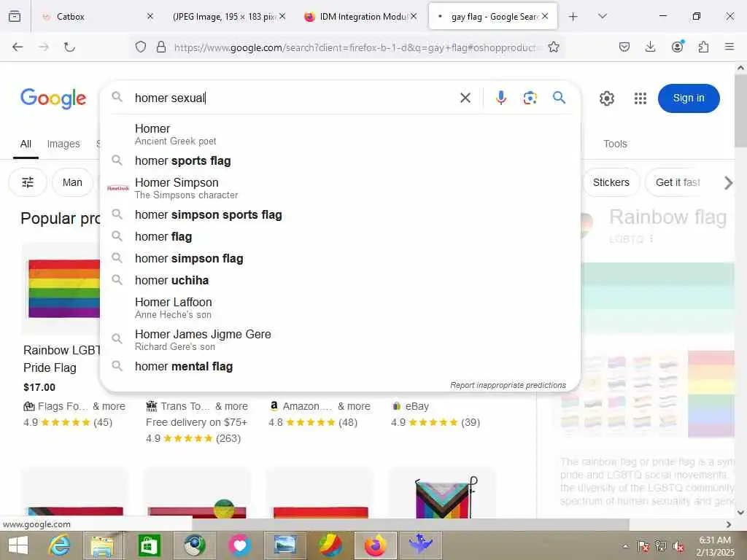Switch to Firefox in the taskbar

coord(376,545)
